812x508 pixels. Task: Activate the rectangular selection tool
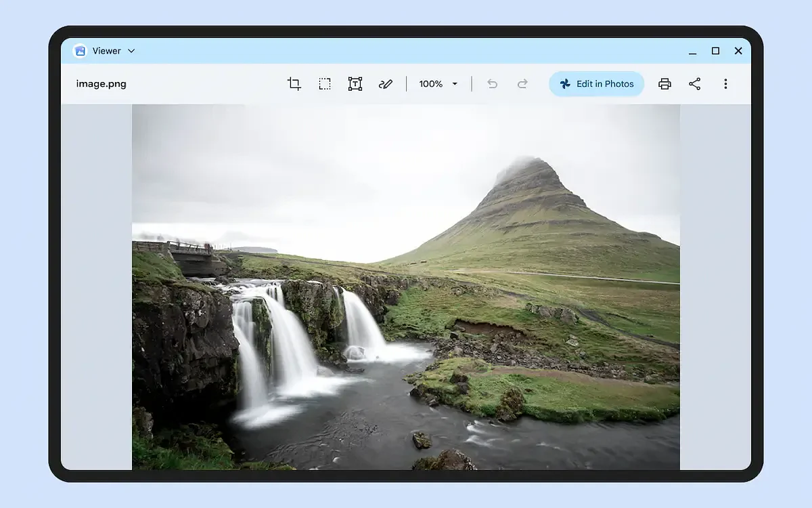325,84
